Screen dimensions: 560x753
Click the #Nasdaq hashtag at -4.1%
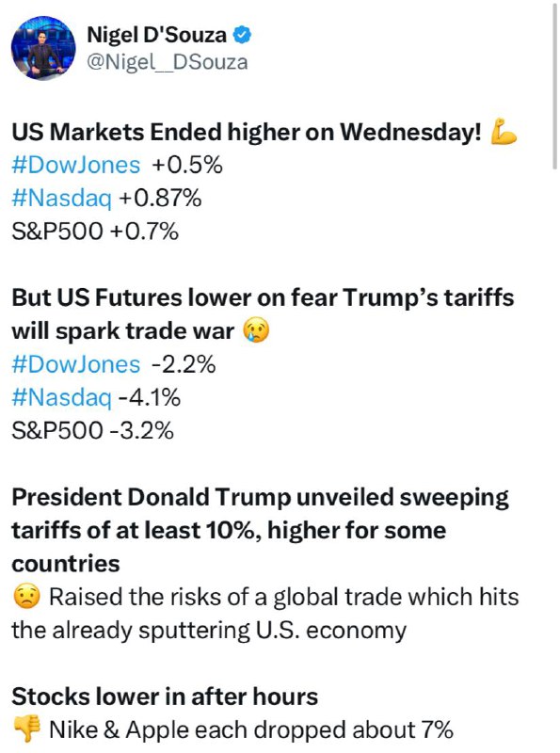61,398
